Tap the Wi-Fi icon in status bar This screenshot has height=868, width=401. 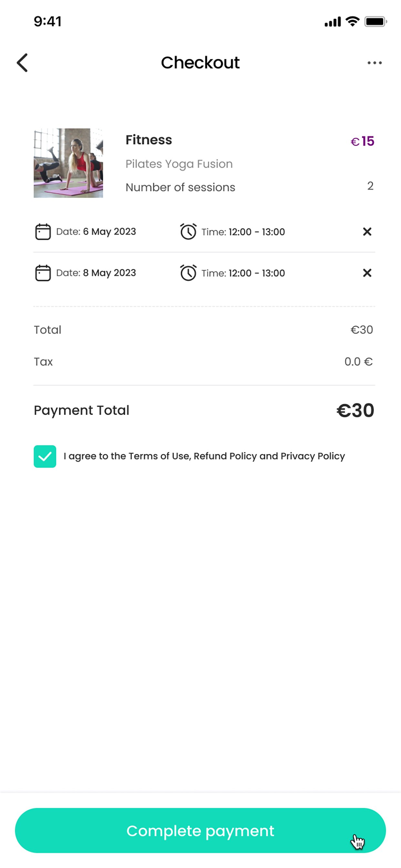[x=353, y=22]
